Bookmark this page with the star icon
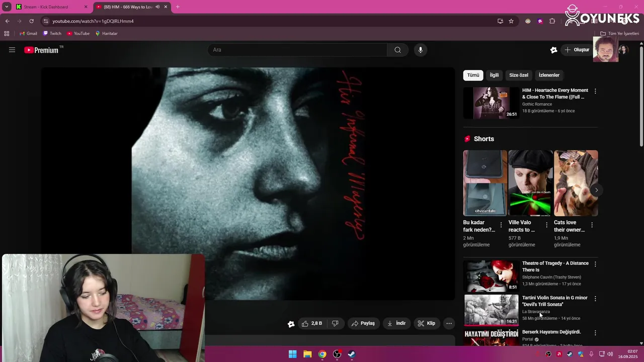644x362 pixels. [511, 21]
